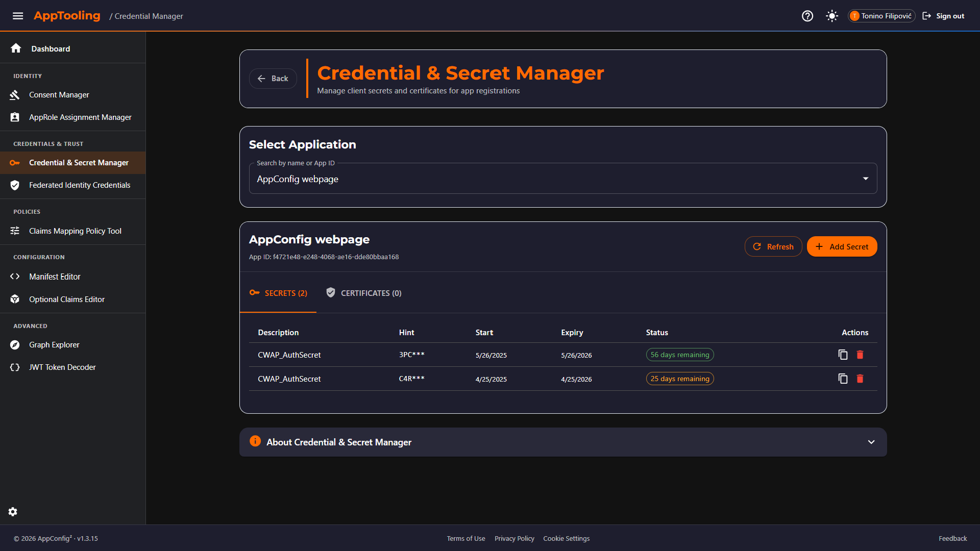Screen dimensions: 980x551
Task: Delete the C4R*** secret with trash icon
Action: point(860,379)
